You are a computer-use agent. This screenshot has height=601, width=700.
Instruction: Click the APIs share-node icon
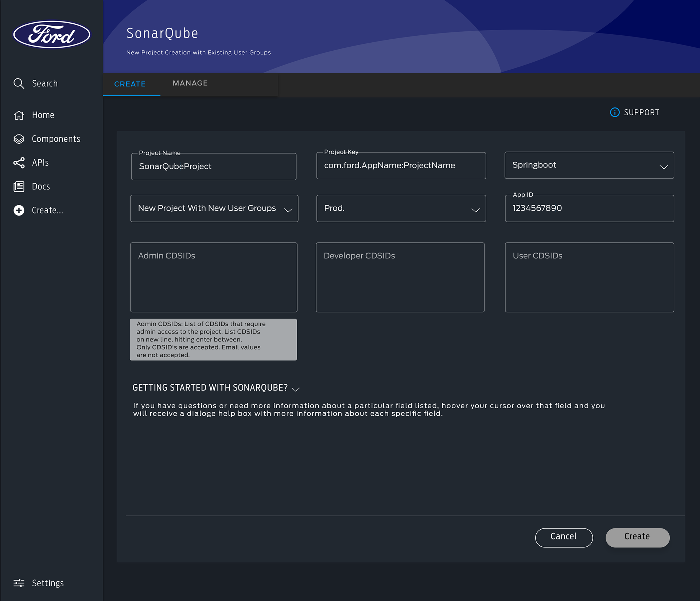[x=19, y=163]
